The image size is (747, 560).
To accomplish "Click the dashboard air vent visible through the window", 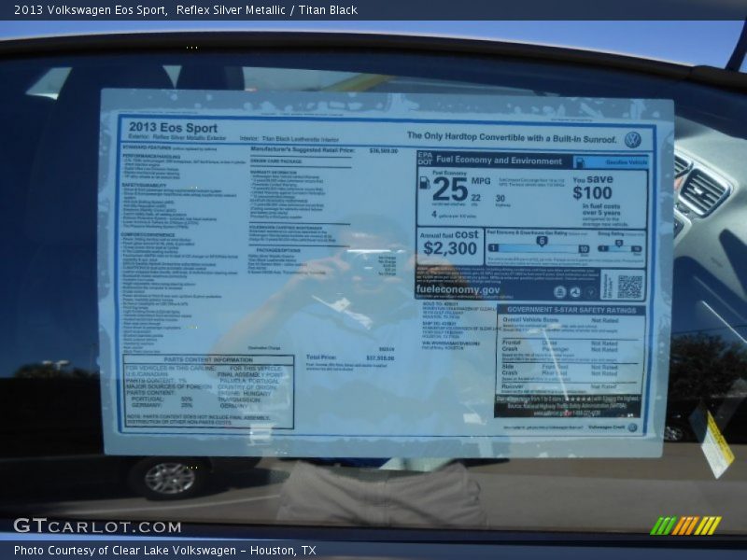I will [704, 190].
